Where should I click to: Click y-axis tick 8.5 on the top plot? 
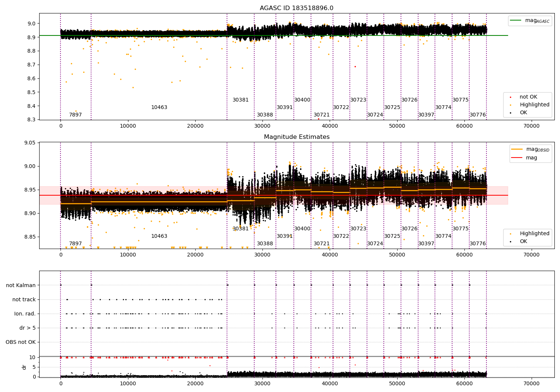click(x=31, y=92)
